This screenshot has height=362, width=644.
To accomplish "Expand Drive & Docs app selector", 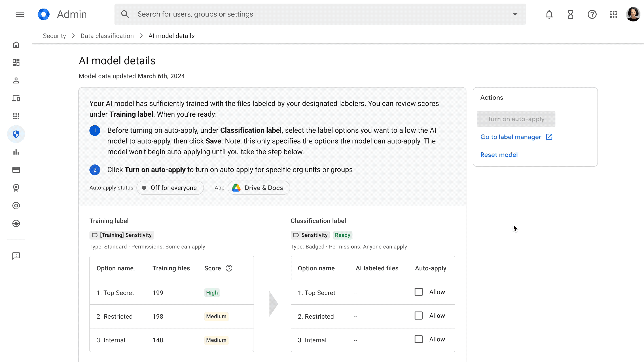I will (x=258, y=187).
